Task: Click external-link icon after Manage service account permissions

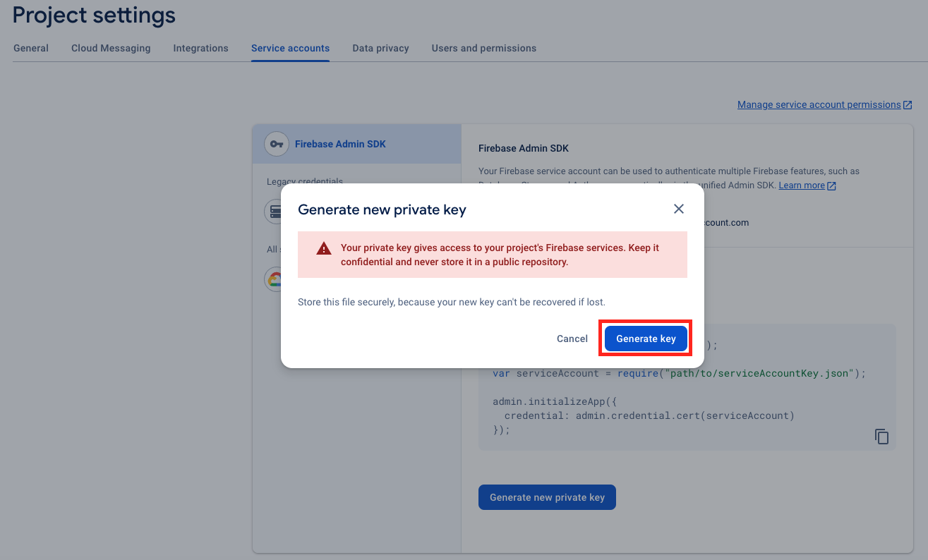Action: click(x=908, y=105)
